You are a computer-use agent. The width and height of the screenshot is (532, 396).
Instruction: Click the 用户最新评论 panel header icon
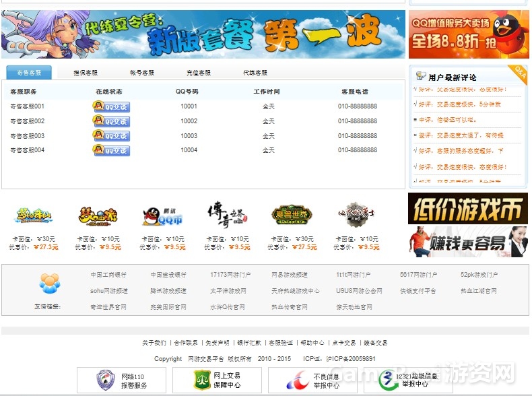pyautogui.click(x=421, y=76)
